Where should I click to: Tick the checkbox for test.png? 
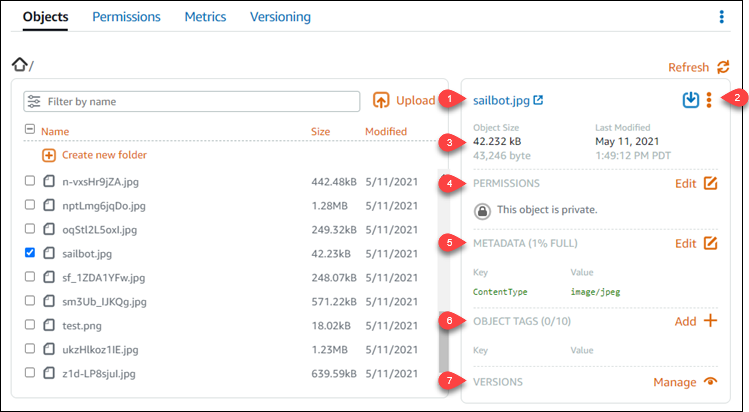[x=30, y=325]
